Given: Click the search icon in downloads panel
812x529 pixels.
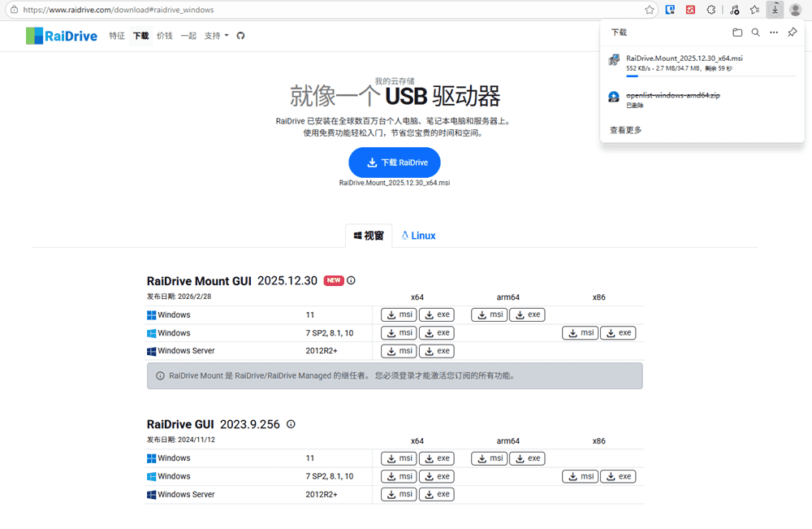Looking at the screenshot, I should 755,33.
